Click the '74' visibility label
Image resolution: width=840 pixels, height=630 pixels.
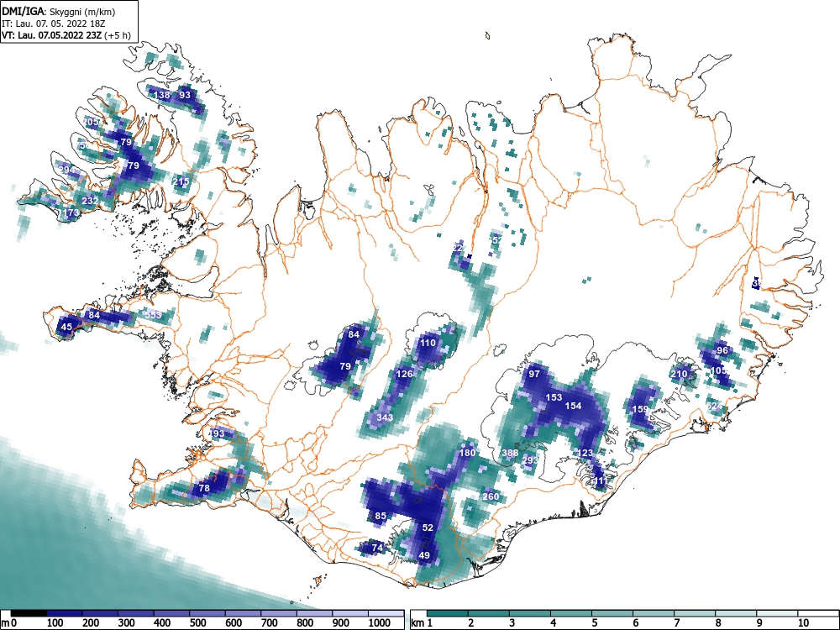pyautogui.click(x=378, y=548)
